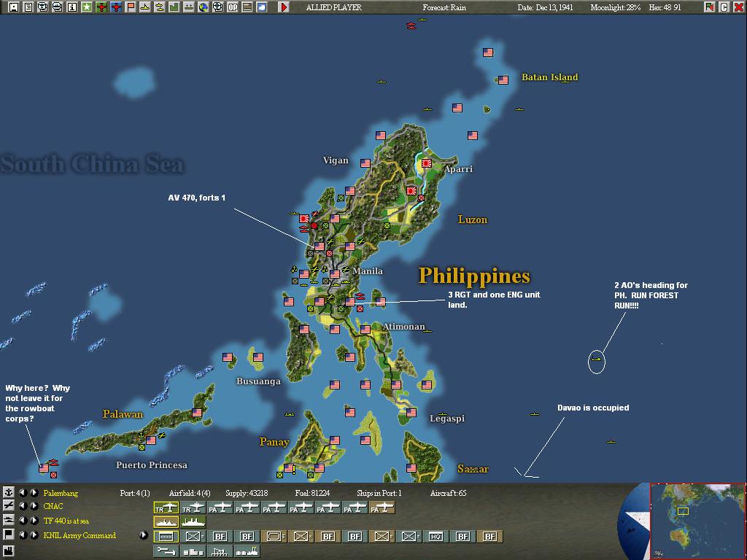
Task: Click the US flag at Batan Island
Action: tap(503, 80)
